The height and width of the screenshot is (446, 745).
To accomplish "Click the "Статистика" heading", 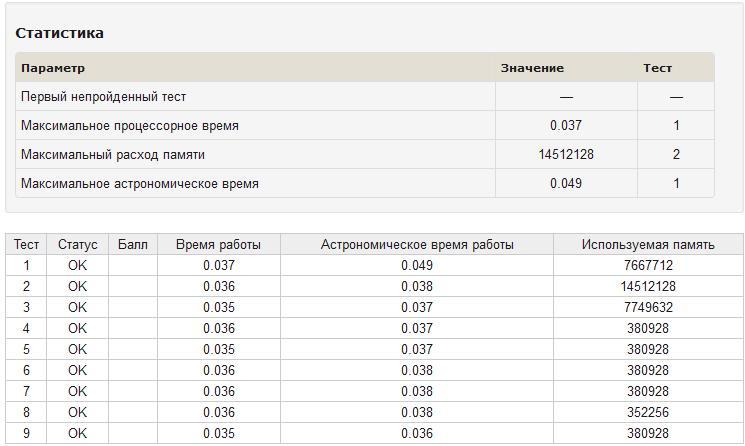I will [x=60, y=33].
